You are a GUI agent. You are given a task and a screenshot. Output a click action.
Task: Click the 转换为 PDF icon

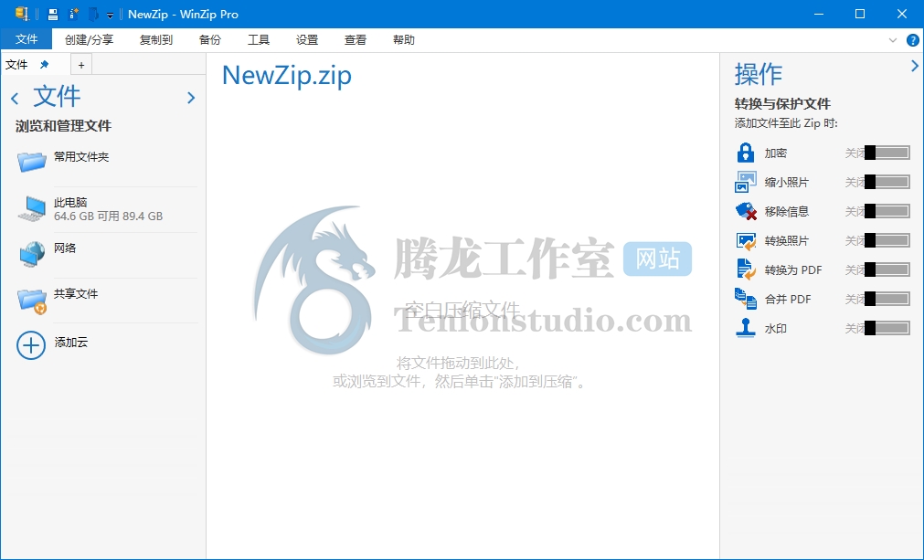(x=746, y=269)
